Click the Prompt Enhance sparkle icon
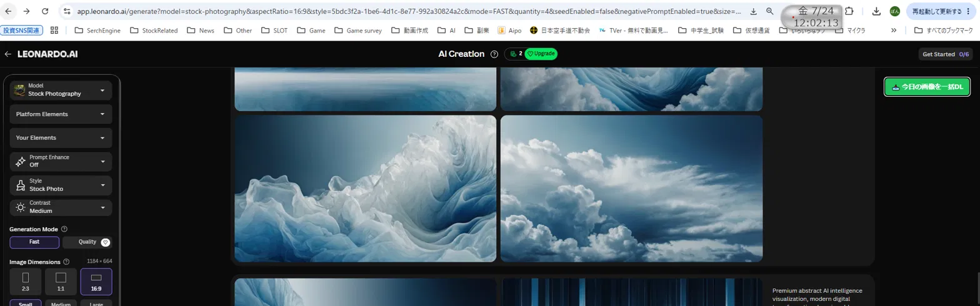 20,161
